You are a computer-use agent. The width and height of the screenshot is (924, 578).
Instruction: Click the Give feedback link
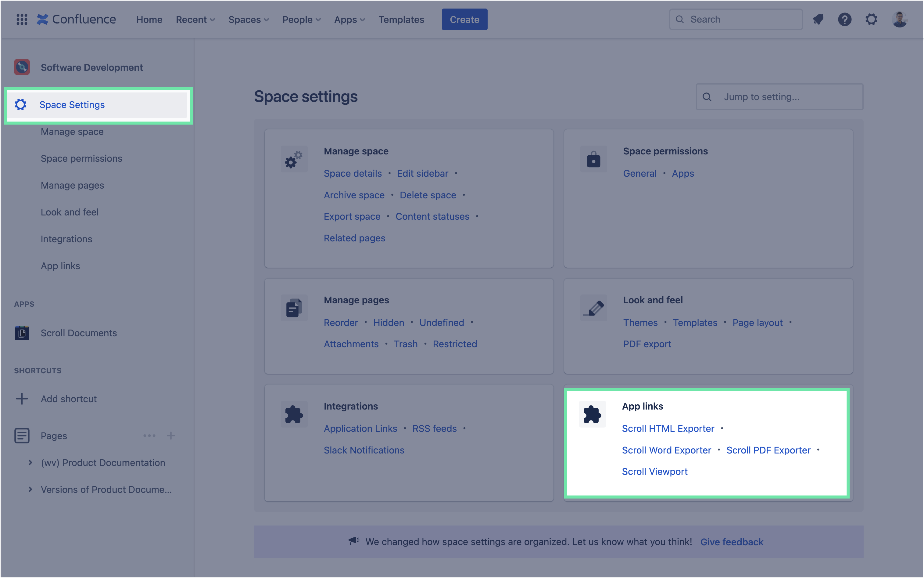point(732,542)
